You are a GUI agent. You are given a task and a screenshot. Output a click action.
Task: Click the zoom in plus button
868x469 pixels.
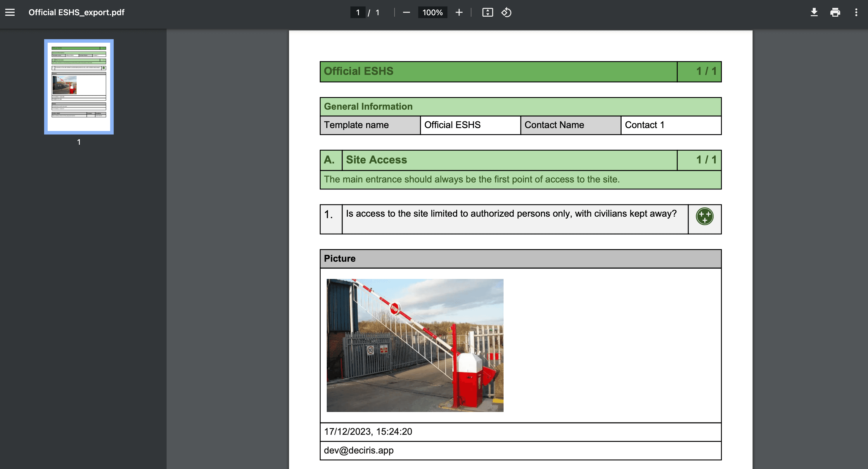459,13
